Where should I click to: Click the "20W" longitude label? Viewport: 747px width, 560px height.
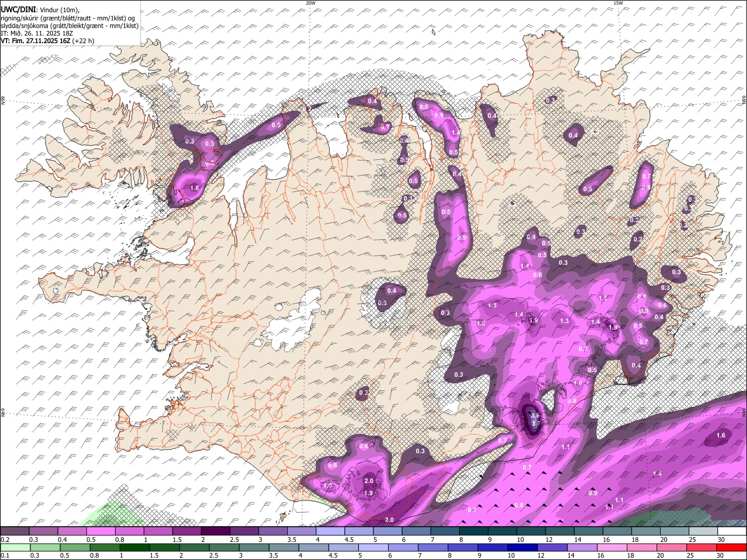[x=310, y=3]
